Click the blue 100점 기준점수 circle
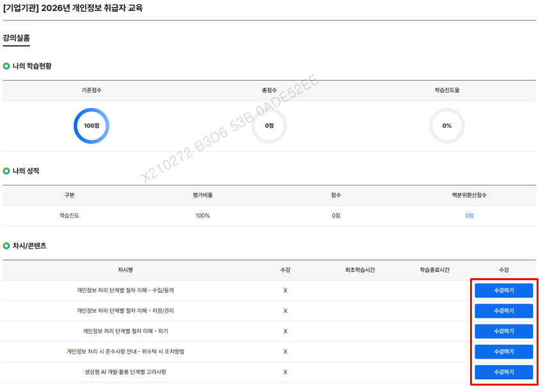The width and height of the screenshot is (543, 392). [x=91, y=126]
